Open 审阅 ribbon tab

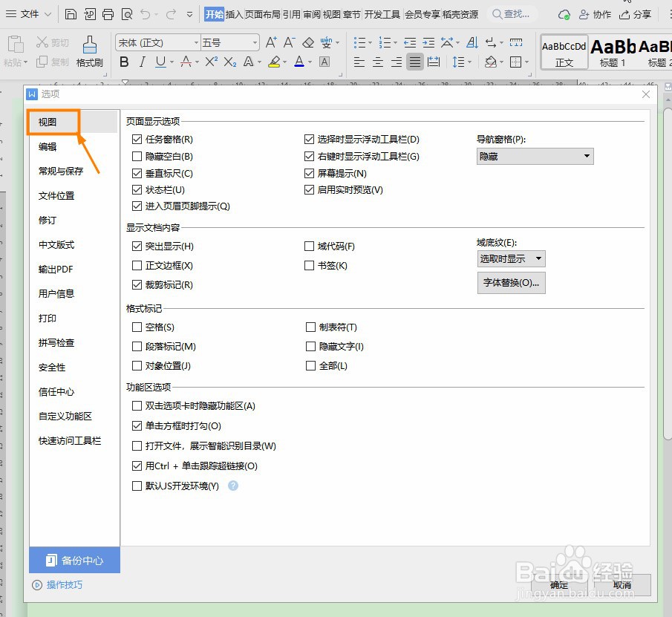(312, 15)
